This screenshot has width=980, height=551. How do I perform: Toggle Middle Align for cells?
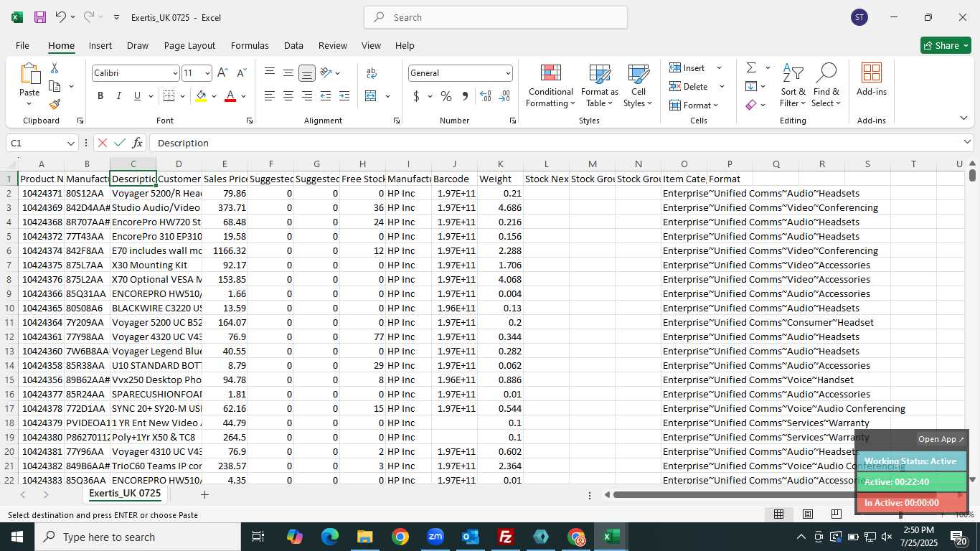[x=288, y=73]
